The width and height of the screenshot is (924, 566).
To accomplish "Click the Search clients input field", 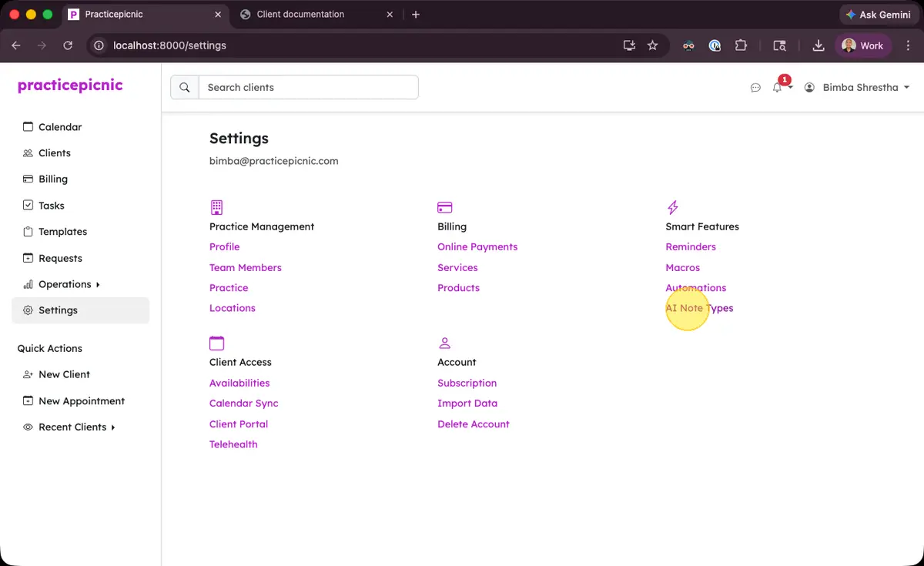I will click(x=308, y=87).
